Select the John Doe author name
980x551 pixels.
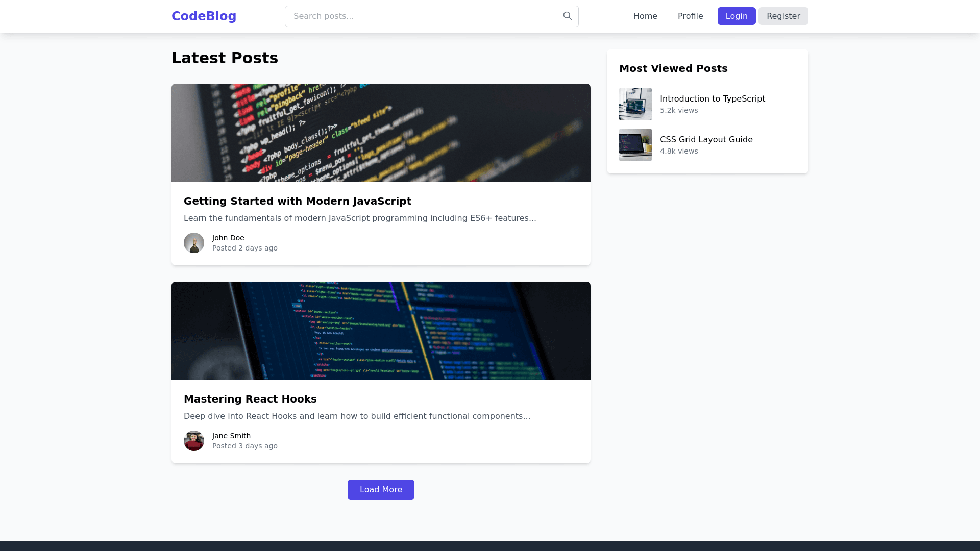point(228,238)
